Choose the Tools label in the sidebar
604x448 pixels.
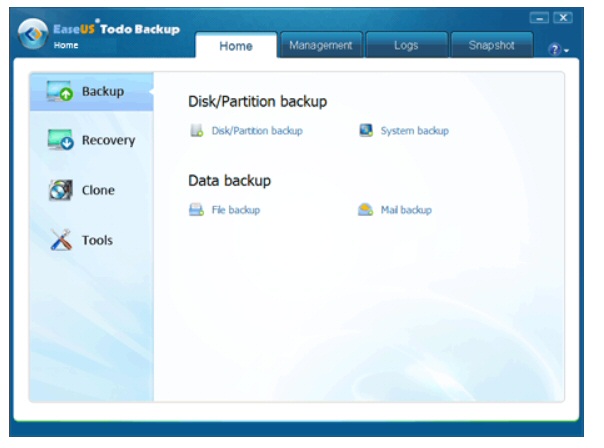pos(97,240)
